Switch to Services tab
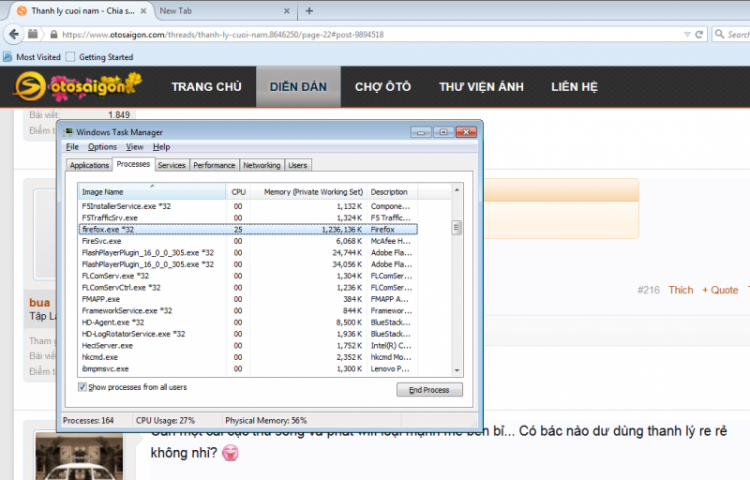 171,165
